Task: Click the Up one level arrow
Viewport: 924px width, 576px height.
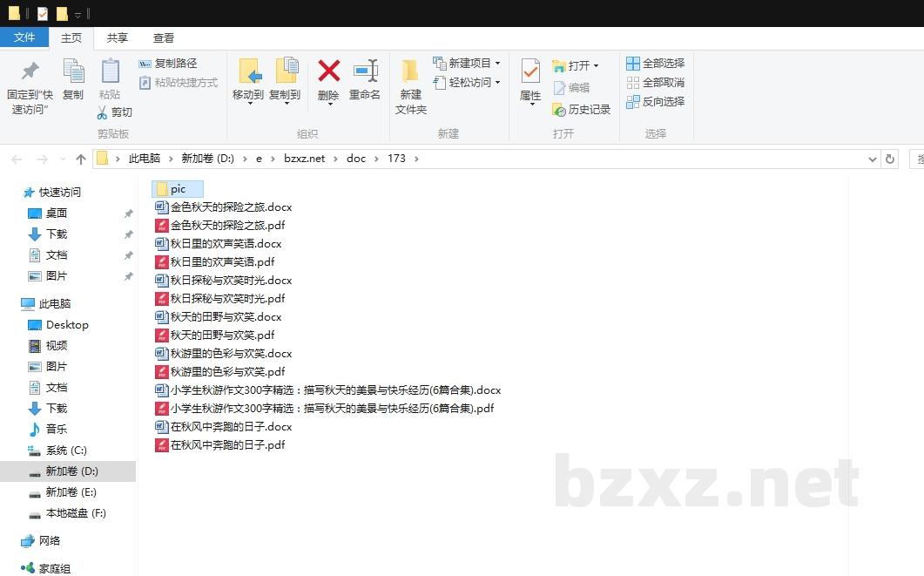Action: [81, 159]
